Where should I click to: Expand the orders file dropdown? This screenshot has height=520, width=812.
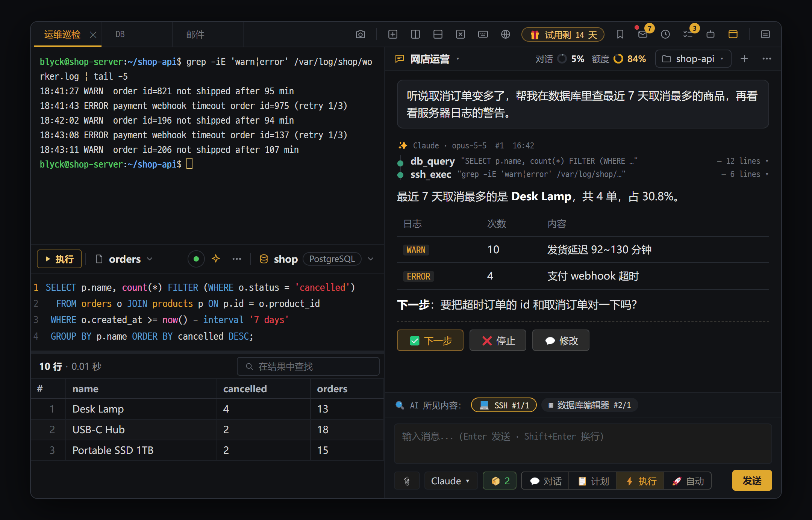click(124, 259)
